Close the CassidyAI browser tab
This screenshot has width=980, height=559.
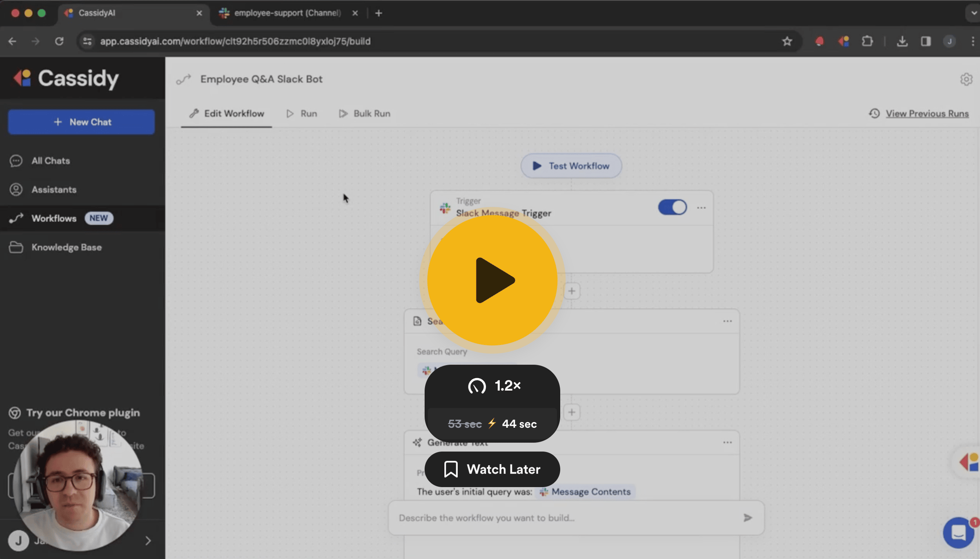click(x=199, y=13)
